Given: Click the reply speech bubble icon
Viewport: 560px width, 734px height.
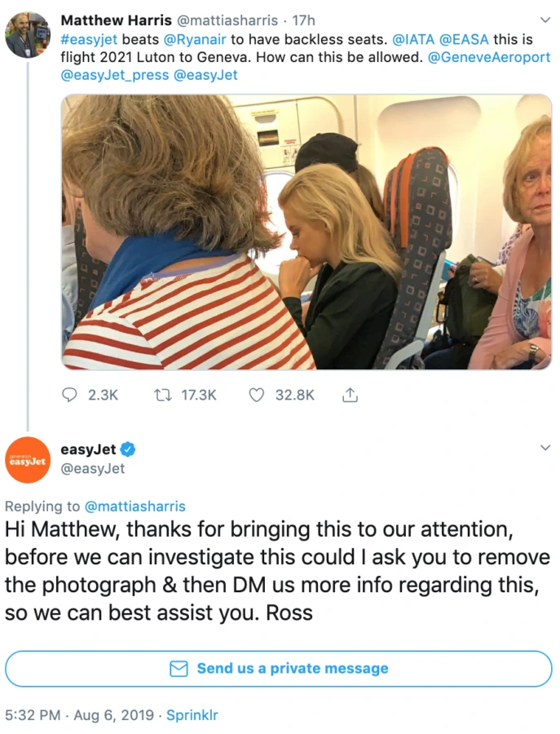Looking at the screenshot, I should [x=69, y=396].
